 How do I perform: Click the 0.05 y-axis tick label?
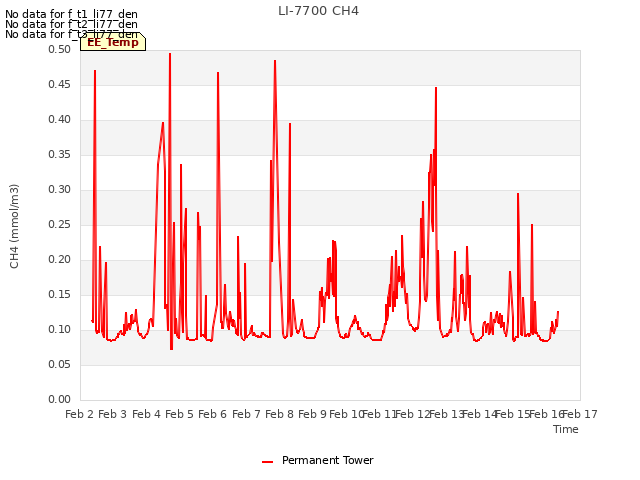[59, 364]
